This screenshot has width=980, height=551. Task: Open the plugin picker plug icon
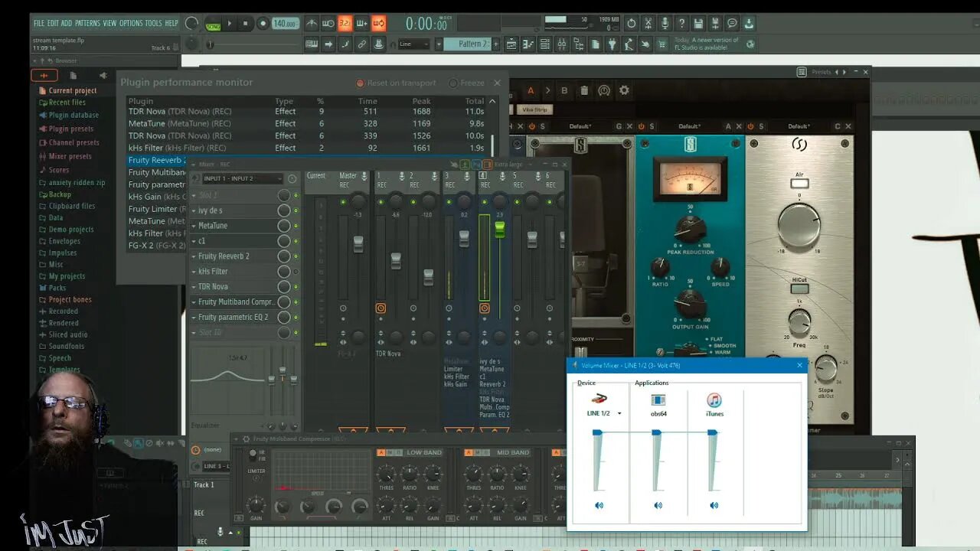click(612, 44)
